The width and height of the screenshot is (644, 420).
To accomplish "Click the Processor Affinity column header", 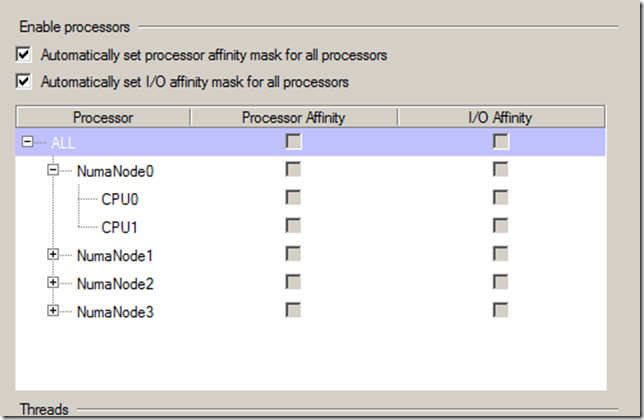I will point(294,118).
